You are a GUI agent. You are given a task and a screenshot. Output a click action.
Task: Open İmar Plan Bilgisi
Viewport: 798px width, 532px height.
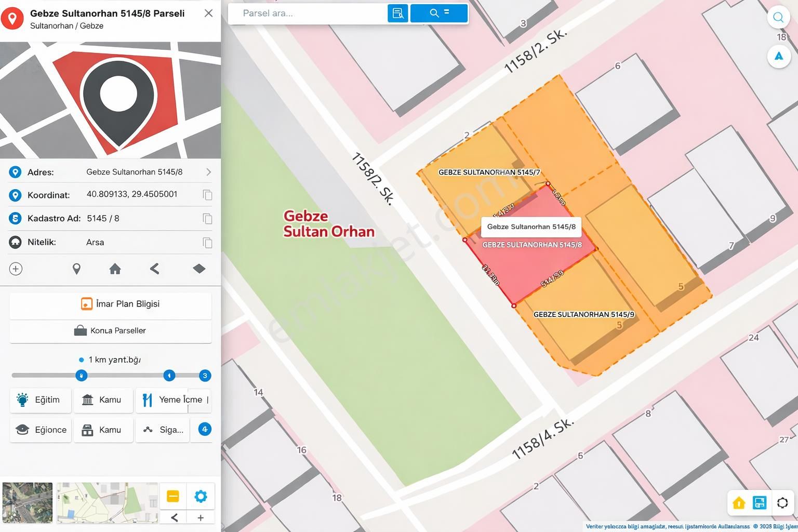(x=111, y=304)
